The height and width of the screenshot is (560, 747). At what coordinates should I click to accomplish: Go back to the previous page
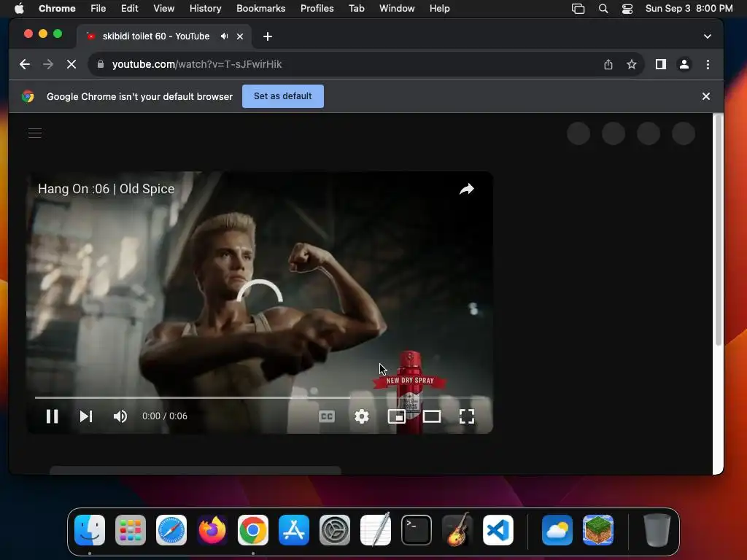click(x=25, y=64)
